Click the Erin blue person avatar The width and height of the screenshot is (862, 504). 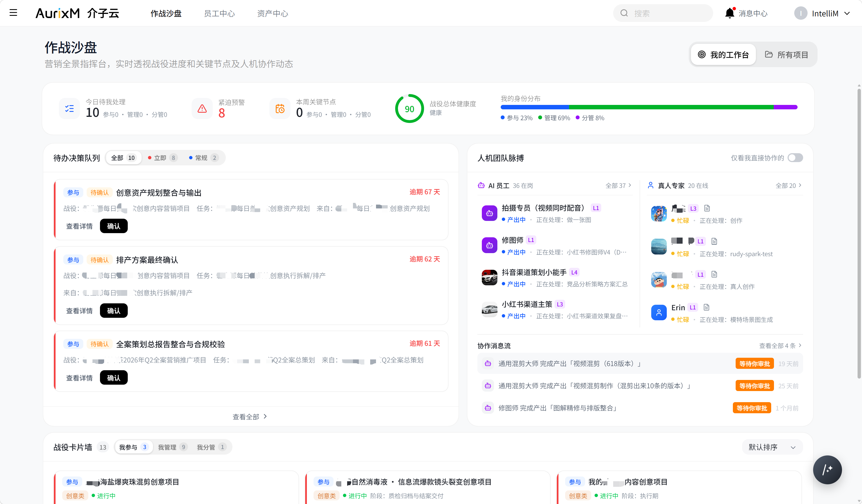[659, 312]
